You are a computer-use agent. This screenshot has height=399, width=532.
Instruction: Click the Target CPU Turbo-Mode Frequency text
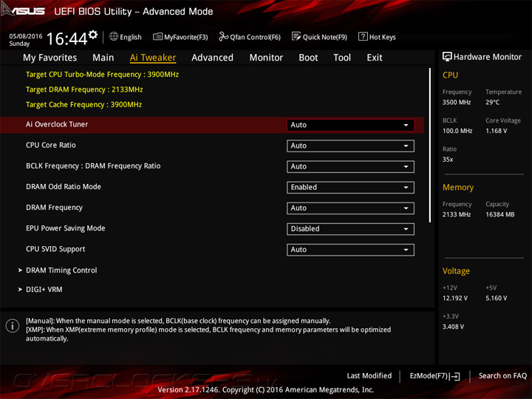click(102, 75)
